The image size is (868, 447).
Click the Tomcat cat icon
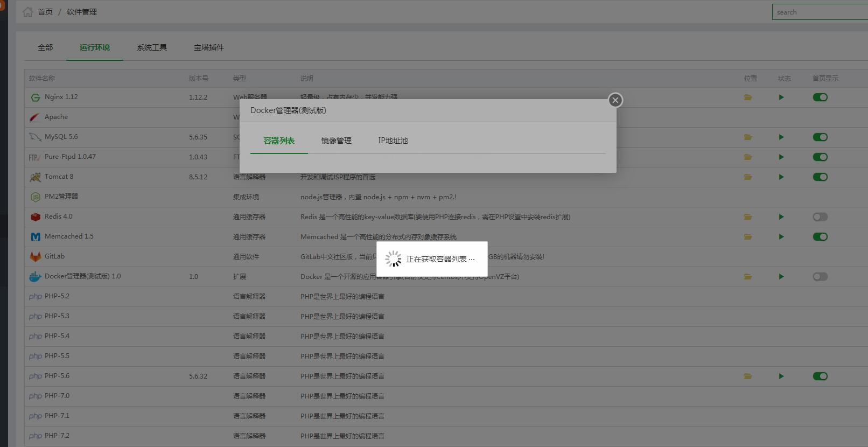36,177
